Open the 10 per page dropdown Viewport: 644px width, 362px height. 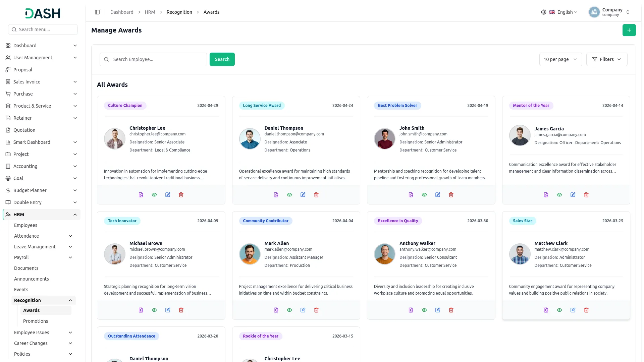click(x=560, y=59)
